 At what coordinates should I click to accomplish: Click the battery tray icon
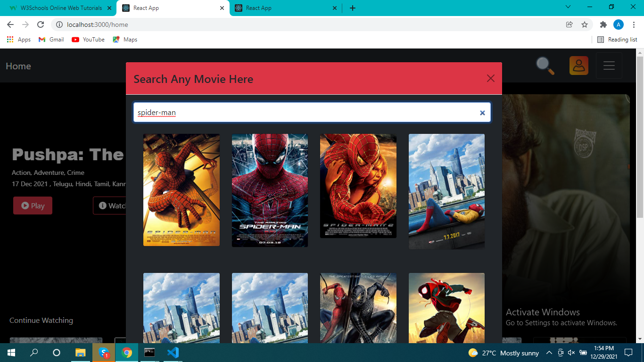tap(583, 353)
